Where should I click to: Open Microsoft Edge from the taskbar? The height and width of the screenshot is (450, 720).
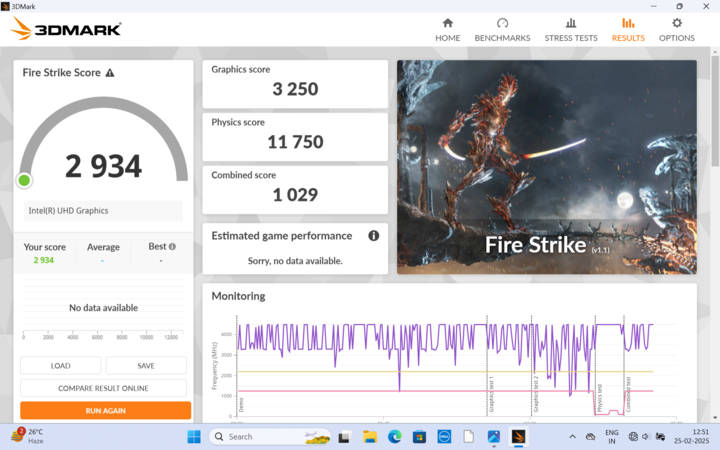click(394, 437)
